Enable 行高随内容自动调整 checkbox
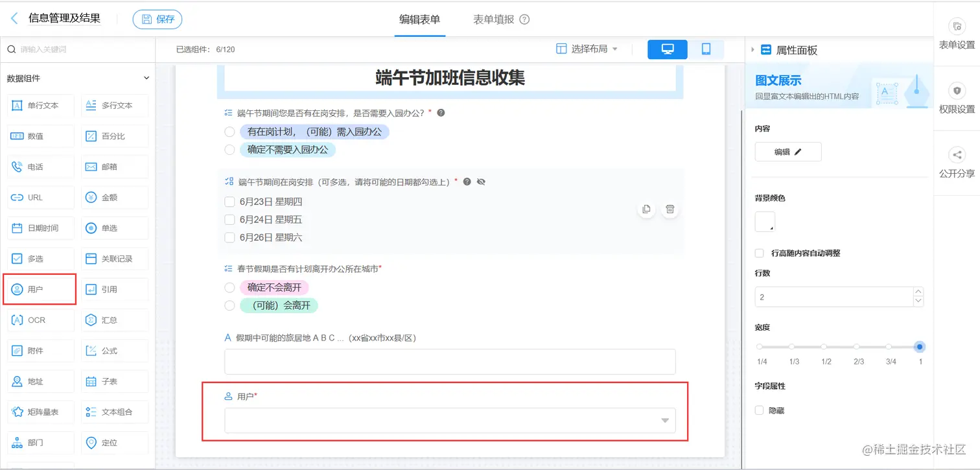Screen dimensions: 980x470 click(758, 252)
